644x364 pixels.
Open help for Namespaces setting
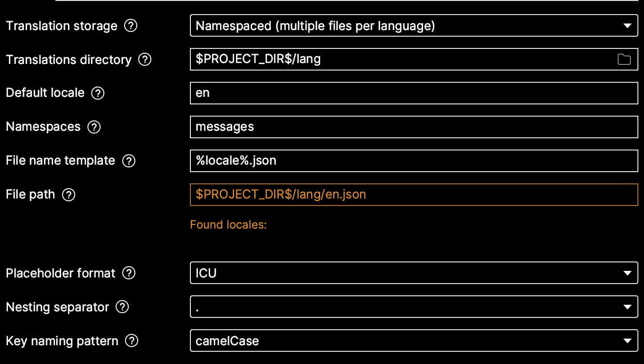tap(94, 127)
